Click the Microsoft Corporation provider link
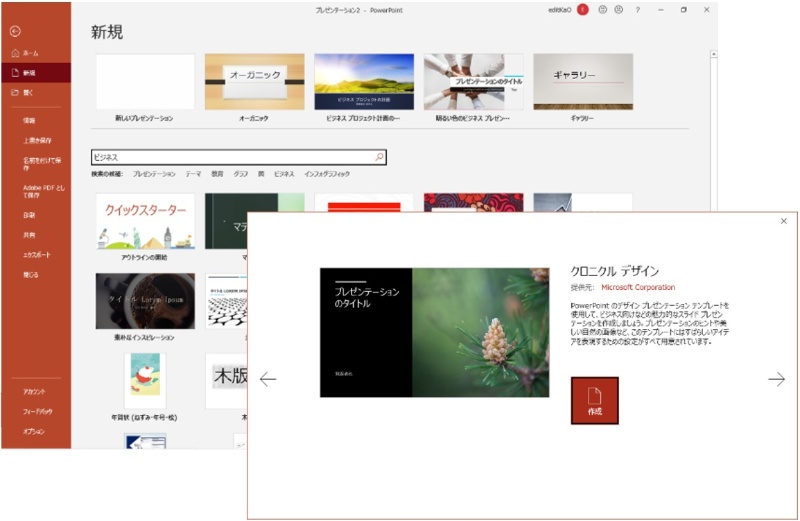The image size is (800, 521). coord(638,287)
